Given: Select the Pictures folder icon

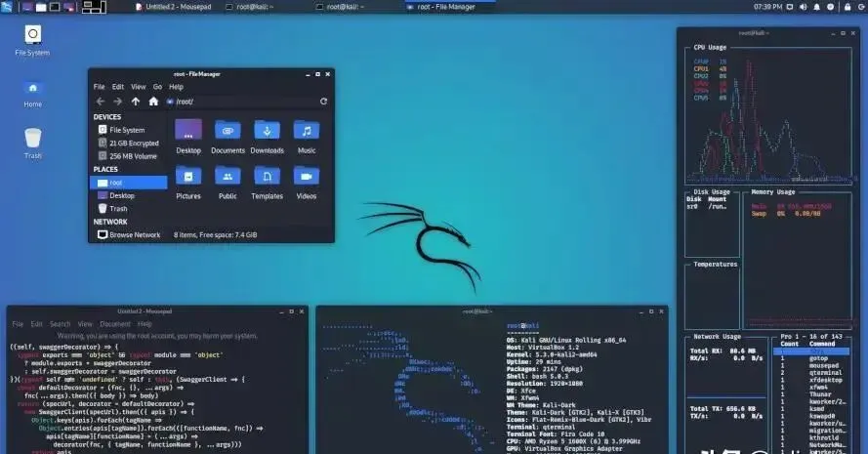Looking at the screenshot, I should (x=188, y=183).
